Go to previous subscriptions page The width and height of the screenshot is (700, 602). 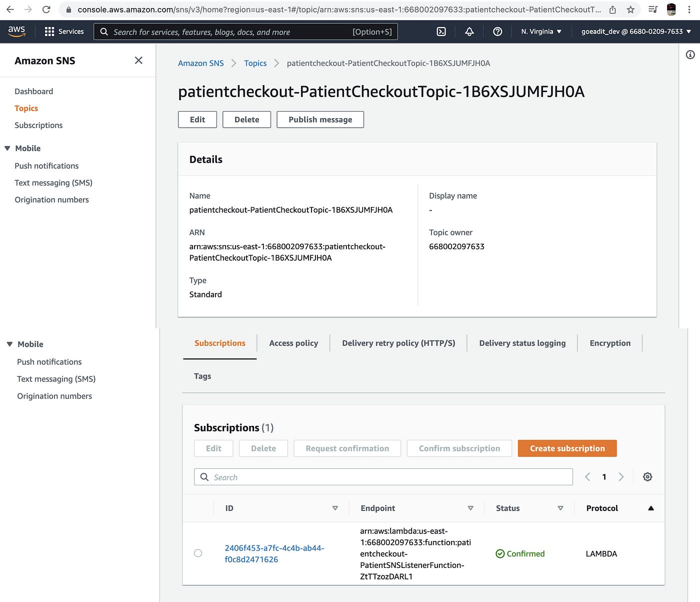click(x=587, y=477)
